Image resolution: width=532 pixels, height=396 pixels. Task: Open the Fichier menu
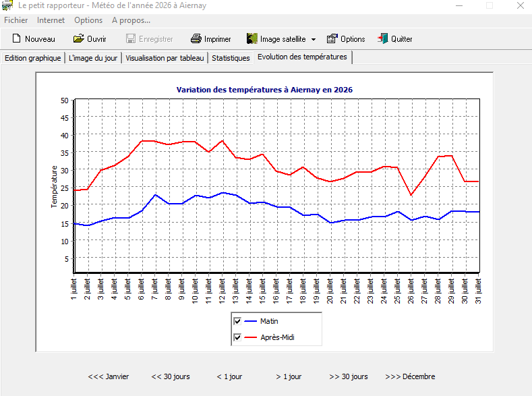click(16, 20)
